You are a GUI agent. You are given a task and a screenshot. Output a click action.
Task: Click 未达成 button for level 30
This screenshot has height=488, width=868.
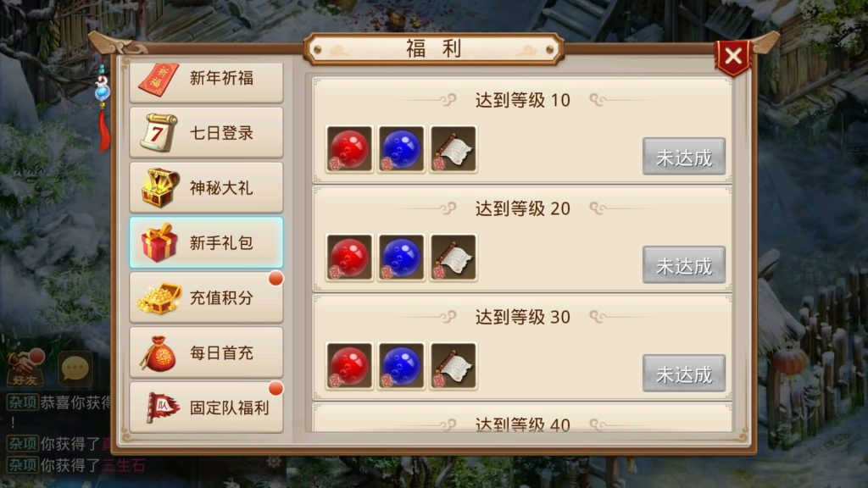[x=684, y=374]
